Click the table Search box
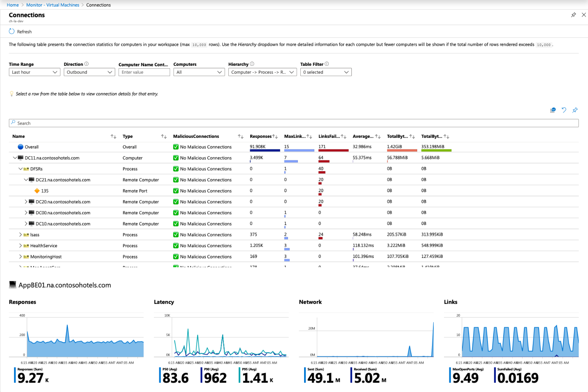The image size is (588, 392). 294,123
